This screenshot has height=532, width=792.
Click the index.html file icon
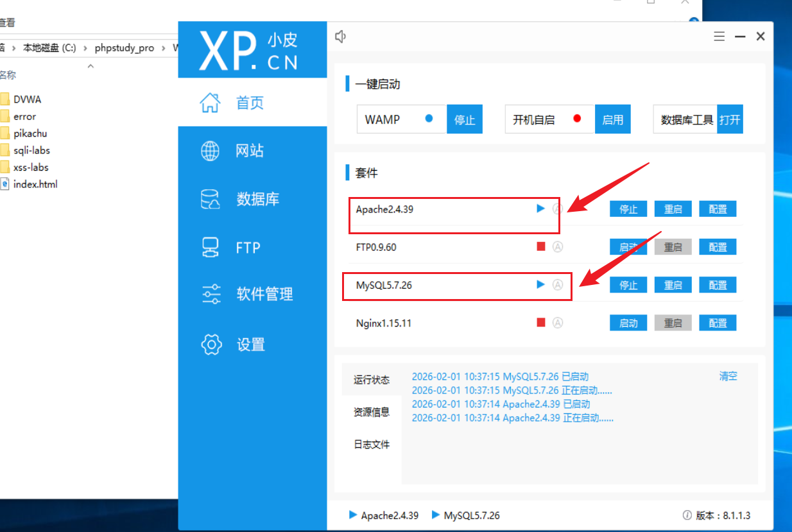pyautogui.click(x=4, y=184)
